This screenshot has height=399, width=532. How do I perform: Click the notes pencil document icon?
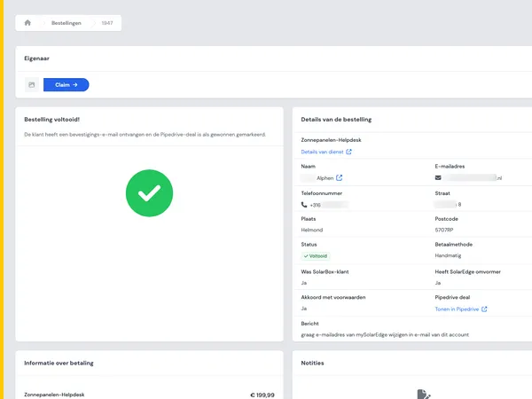click(x=424, y=395)
